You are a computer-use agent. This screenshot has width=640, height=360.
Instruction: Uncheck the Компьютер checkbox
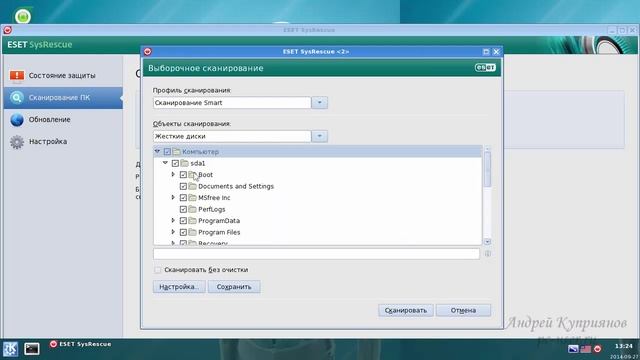167,151
